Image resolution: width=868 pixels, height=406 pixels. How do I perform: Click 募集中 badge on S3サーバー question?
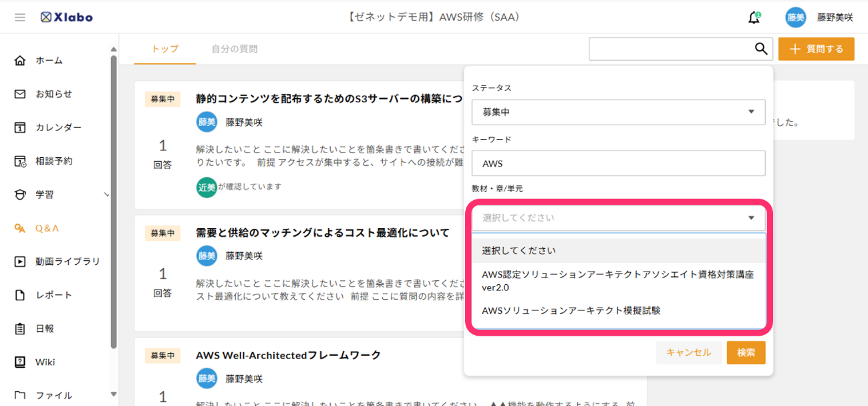click(x=162, y=99)
